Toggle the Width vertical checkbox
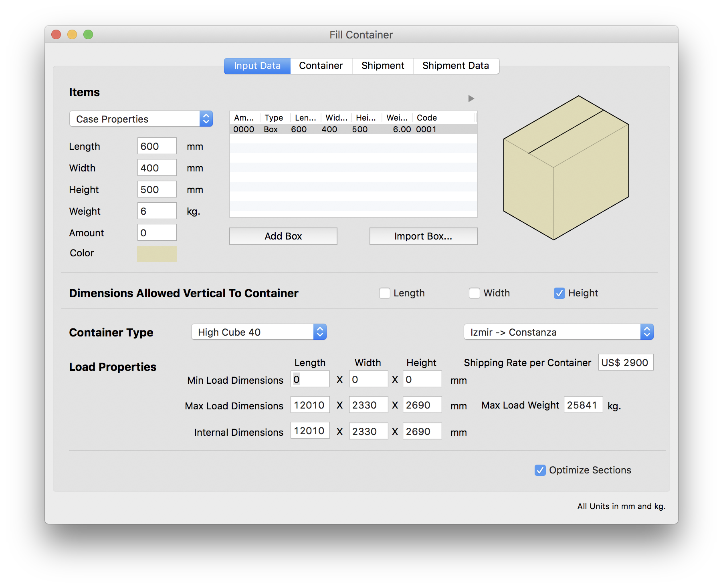Viewport: 723px width, 588px height. 475,293
